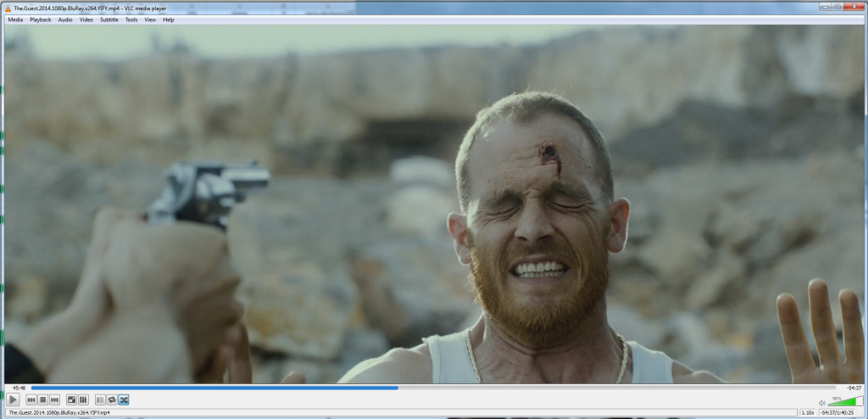This screenshot has width=868, height=419.
Task: Stop playback with the square button
Action: click(43, 399)
